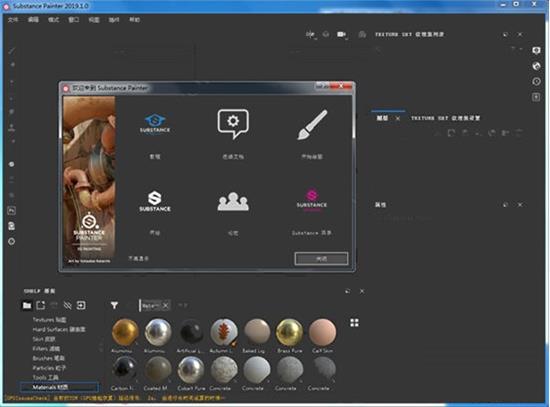Switch to the Texture Set Settings tab
550x407 pixels.
click(x=445, y=118)
